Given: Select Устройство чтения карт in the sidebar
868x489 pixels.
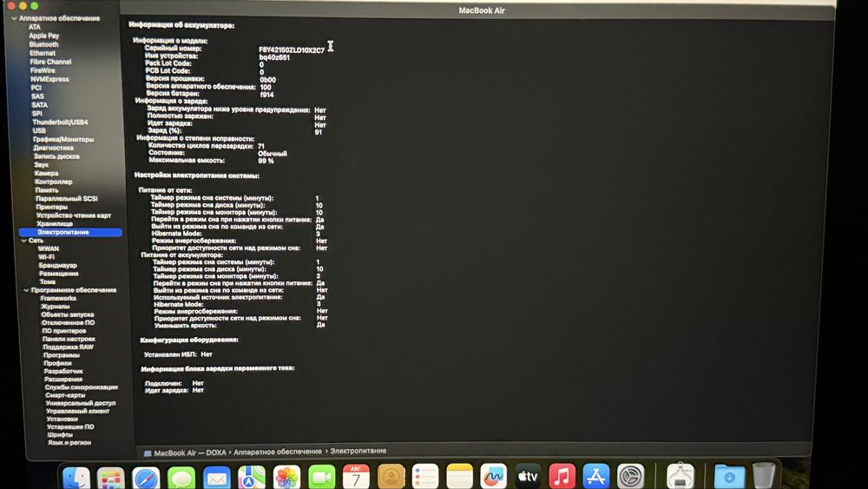Looking at the screenshot, I should [x=74, y=215].
